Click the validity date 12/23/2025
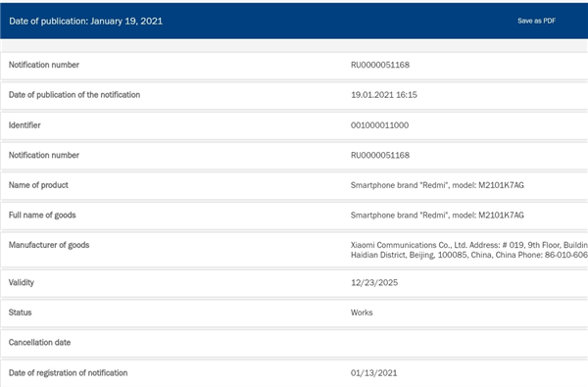This screenshot has height=387, width=588. coord(374,283)
